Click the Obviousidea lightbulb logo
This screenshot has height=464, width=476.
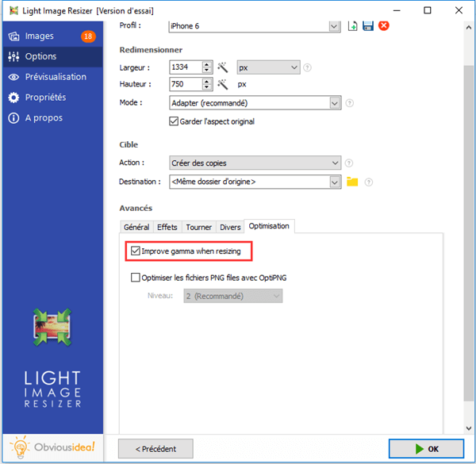coord(20,447)
